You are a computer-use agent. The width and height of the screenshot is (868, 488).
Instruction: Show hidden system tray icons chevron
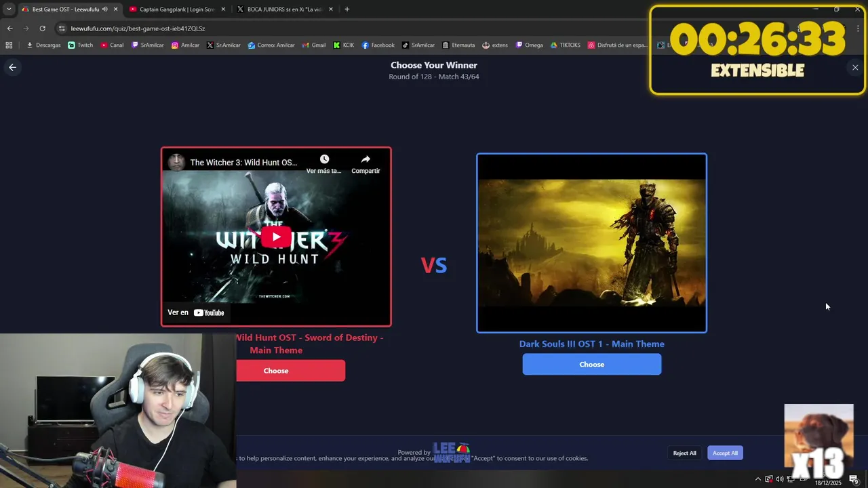click(x=758, y=479)
